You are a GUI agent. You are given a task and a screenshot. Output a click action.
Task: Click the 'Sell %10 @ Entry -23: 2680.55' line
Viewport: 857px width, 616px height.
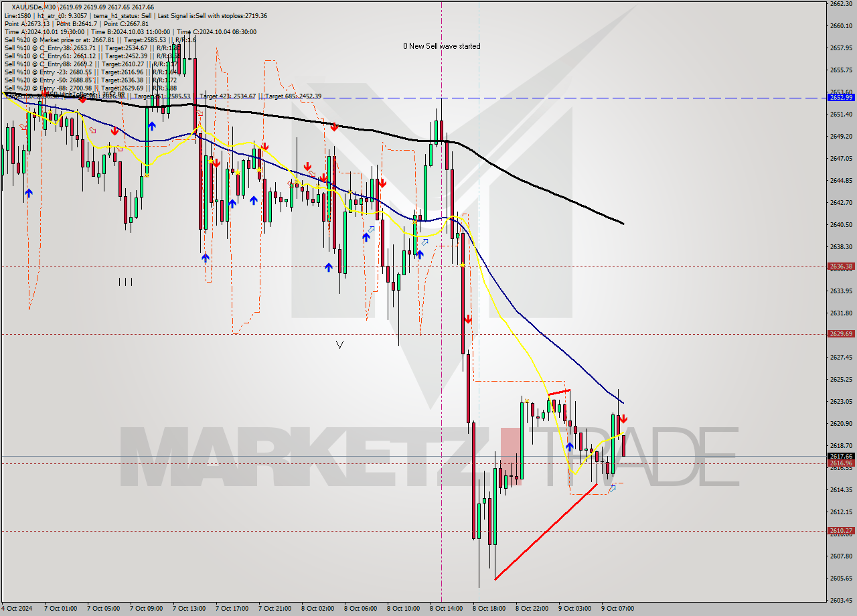90,72
